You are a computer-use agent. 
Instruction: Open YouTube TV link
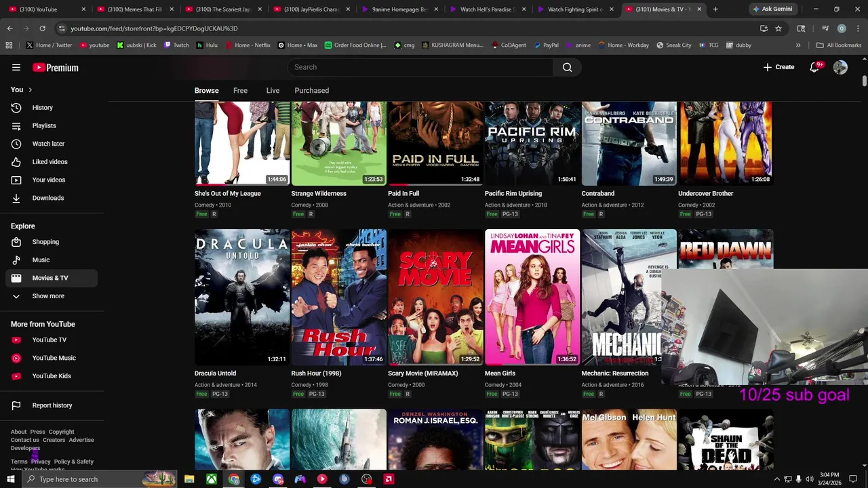52,340
